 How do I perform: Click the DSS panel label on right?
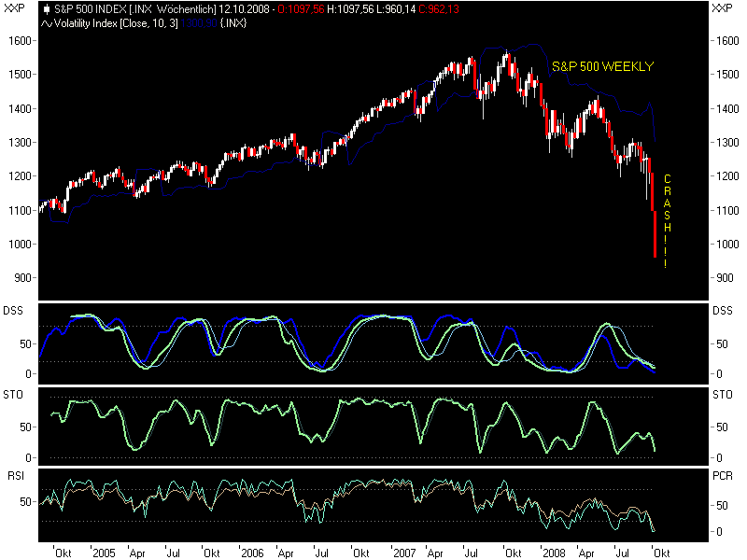click(722, 311)
